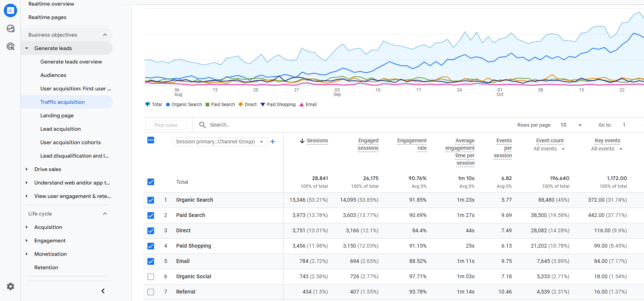The image size is (644, 301).
Task: Click the Sessions sort arrow icon
Action: (x=302, y=141)
